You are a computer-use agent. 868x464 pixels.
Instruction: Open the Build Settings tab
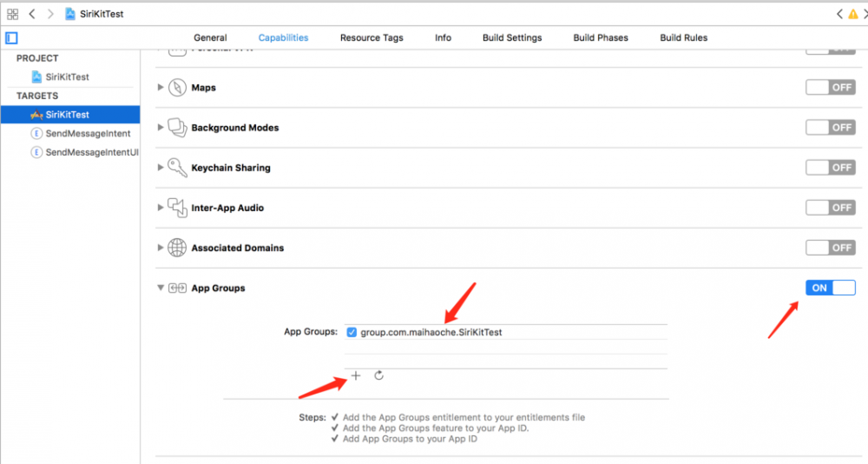click(512, 37)
